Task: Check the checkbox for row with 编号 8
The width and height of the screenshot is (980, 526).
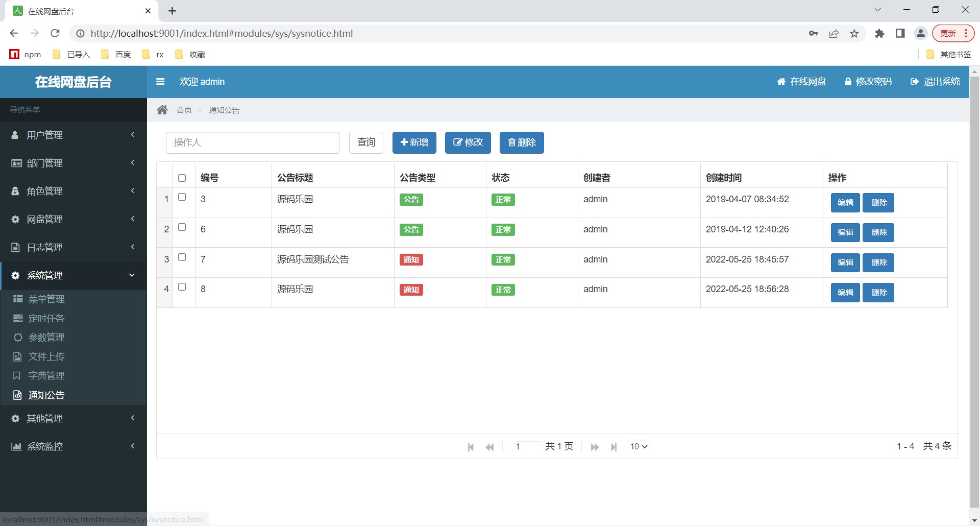Action: (x=182, y=287)
